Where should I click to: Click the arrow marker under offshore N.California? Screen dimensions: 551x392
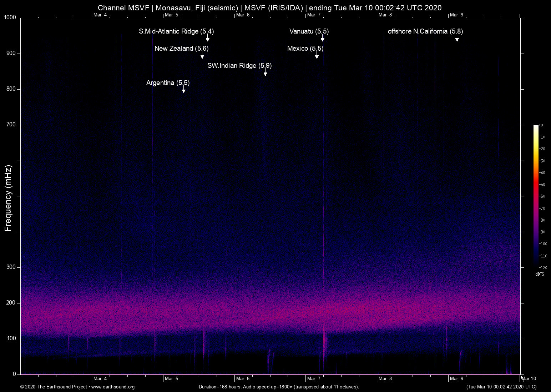pyautogui.click(x=457, y=38)
